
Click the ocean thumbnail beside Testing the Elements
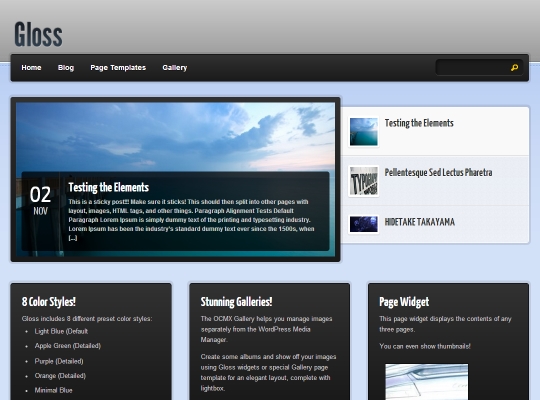(x=363, y=132)
